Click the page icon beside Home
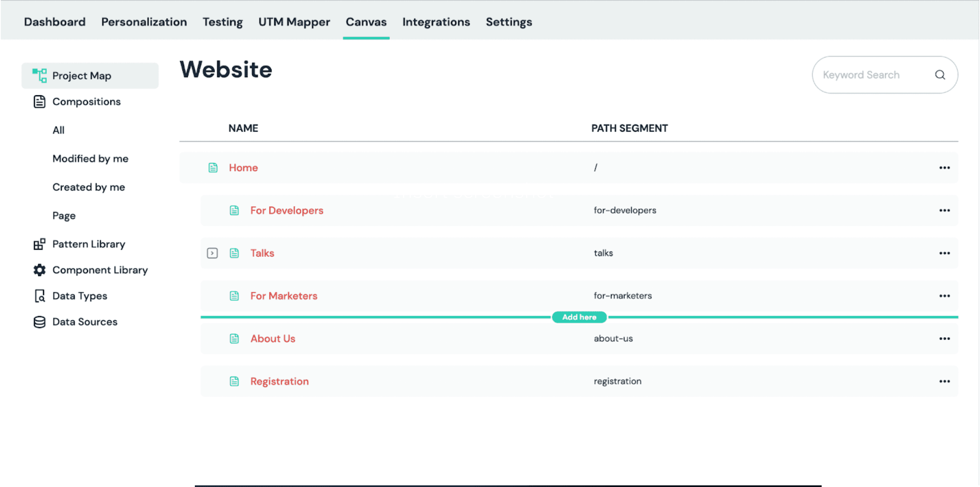The height and width of the screenshot is (487, 980). point(213,168)
